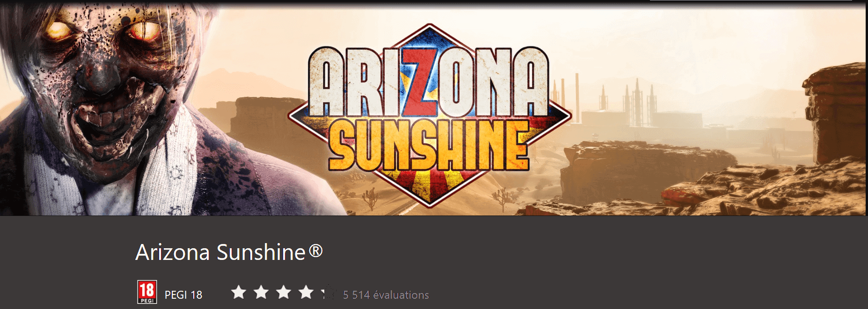Select the partially filled fifth star
This screenshot has height=309, width=868.
click(328, 293)
